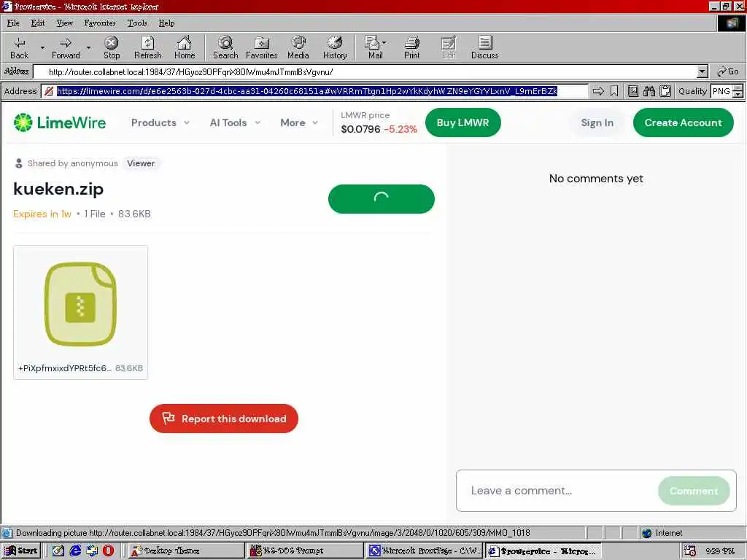Open the File menu
This screenshot has width=747, height=560.
pos(13,23)
